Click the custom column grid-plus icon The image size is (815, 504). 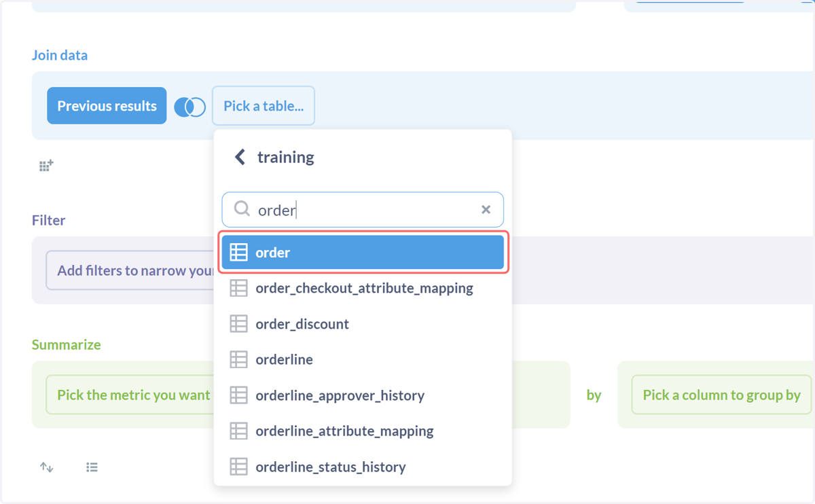[46, 166]
